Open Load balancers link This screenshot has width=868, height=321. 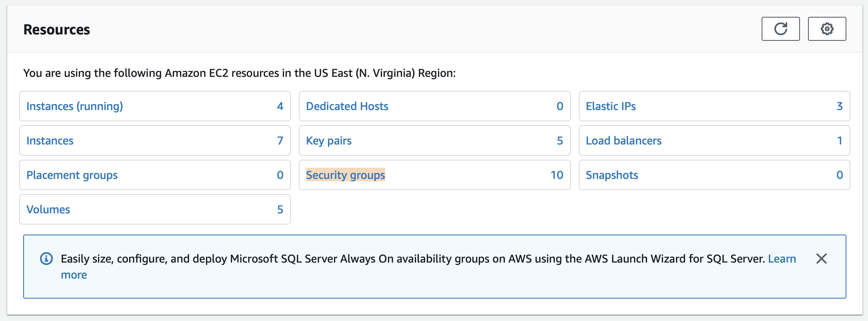[x=624, y=141]
